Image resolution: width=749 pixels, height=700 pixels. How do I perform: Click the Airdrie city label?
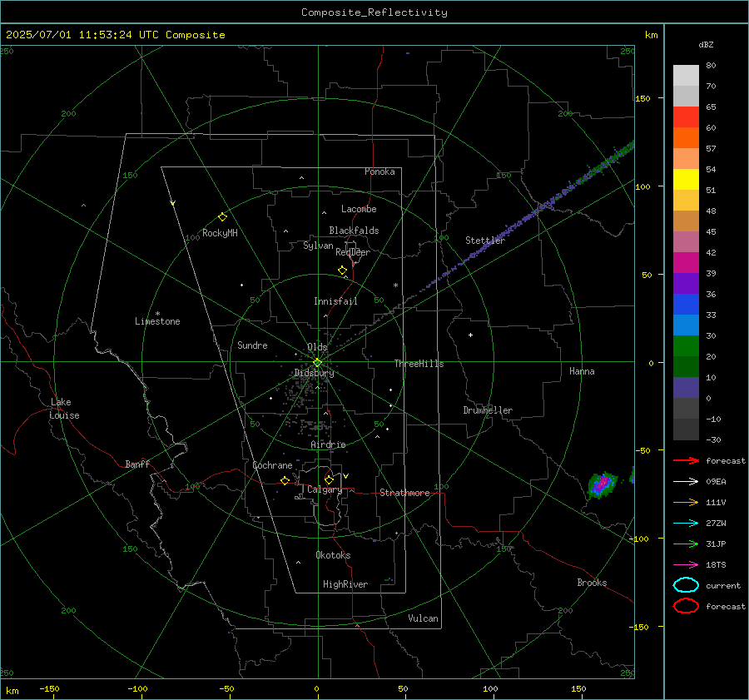328,444
